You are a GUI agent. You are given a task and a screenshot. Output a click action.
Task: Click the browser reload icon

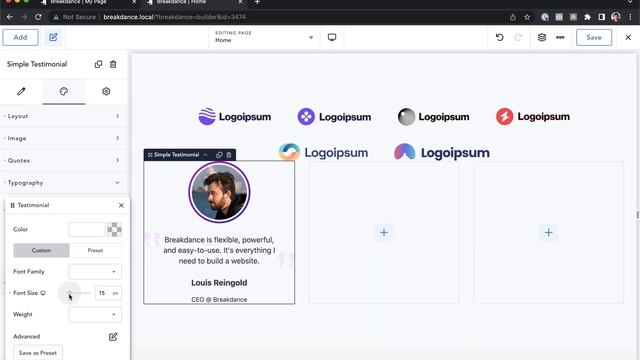38,17
